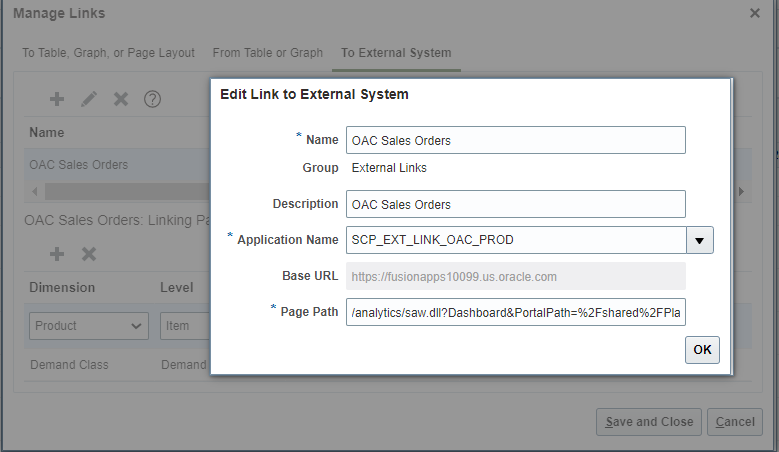
Task: Open the Product dimension dropdown
Action: coord(89,326)
